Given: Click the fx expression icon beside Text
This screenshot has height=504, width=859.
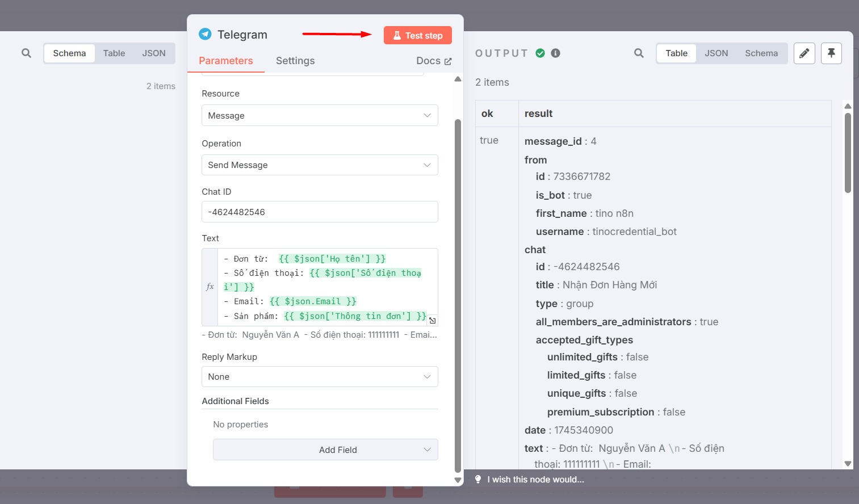Looking at the screenshot, I should 210,287.
